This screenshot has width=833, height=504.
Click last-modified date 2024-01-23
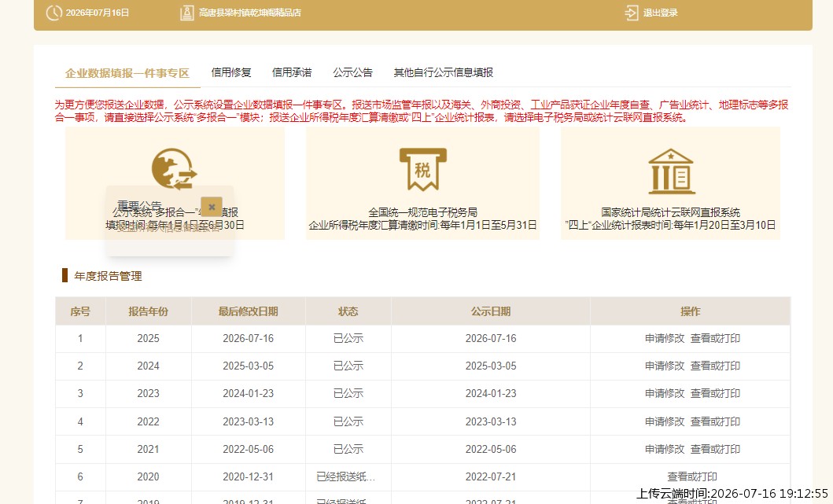(248, 394)
